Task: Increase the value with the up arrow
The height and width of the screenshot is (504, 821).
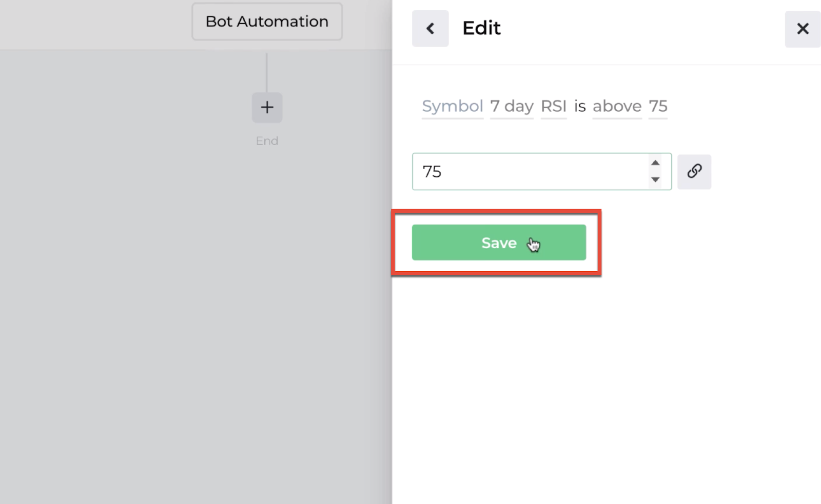Action: pyautogui.click(x=655, y=163)
